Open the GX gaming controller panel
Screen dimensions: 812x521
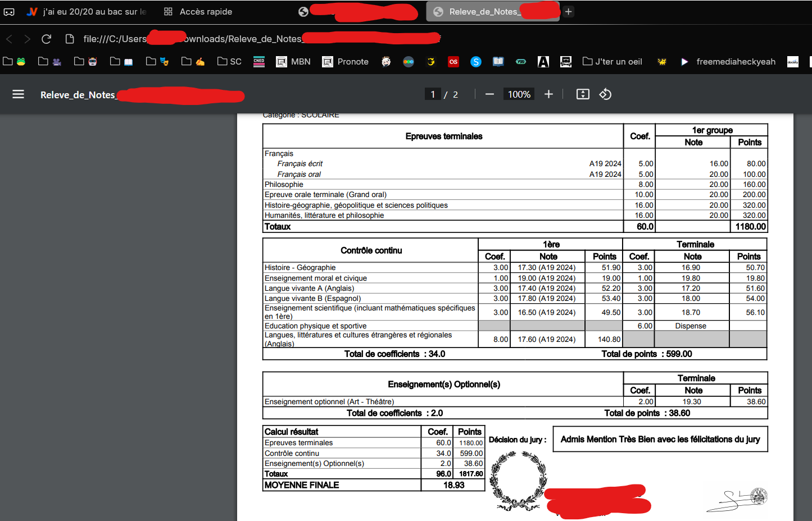[9, 12]
